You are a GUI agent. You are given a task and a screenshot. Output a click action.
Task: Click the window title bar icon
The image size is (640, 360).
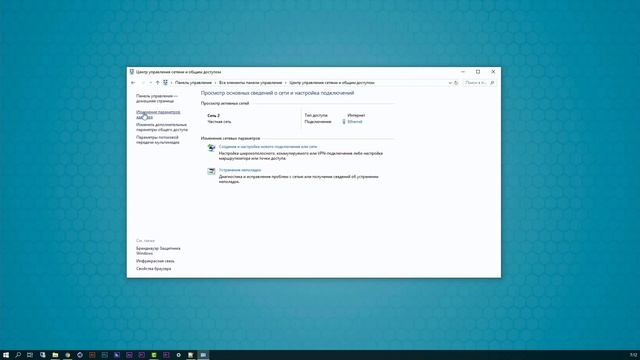tap(131, 72)
